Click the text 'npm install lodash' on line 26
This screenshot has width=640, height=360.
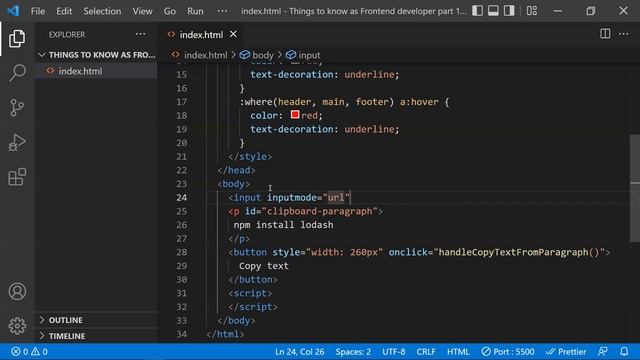283,225
